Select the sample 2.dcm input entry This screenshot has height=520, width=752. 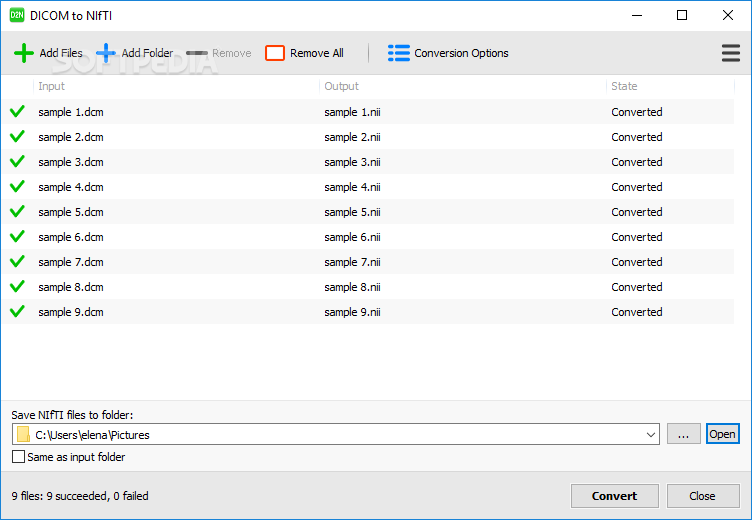click(71, 137)
